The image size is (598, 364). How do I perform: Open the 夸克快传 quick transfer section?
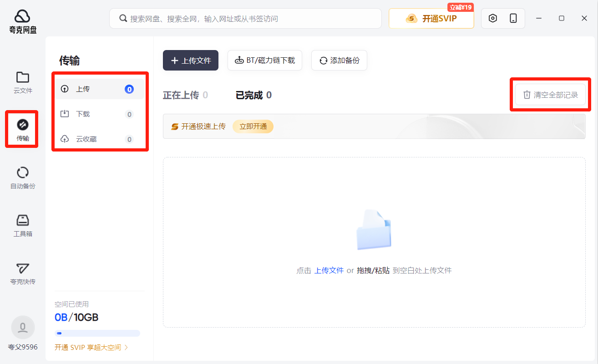point(23,273)
